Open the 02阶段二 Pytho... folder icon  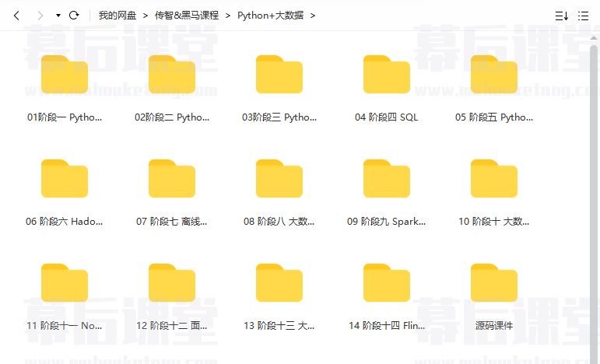[172, 74]
